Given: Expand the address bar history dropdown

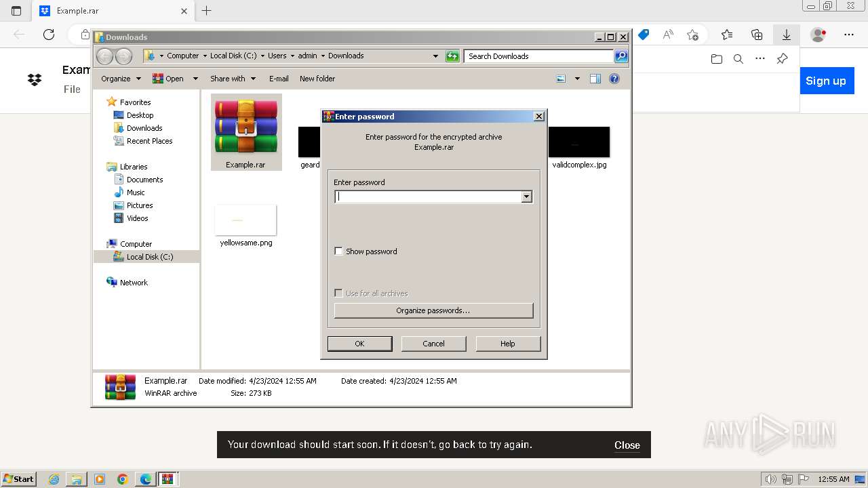Looking at the screenshot, I should pos(435,56).
